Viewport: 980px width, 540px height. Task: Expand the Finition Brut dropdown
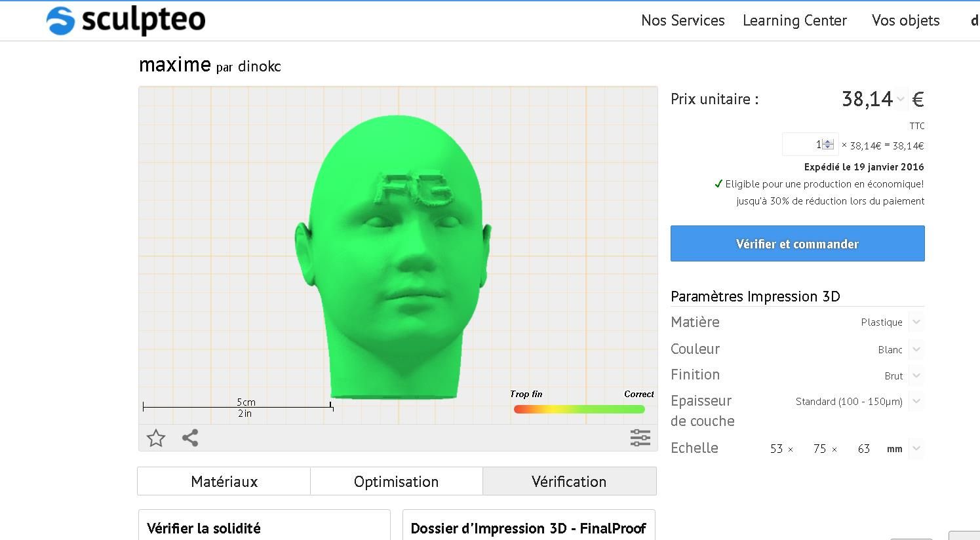[x=916, y=376]
